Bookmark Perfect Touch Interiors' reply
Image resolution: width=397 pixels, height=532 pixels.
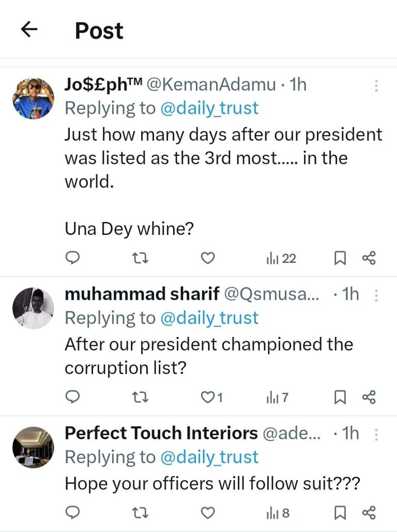340,513
